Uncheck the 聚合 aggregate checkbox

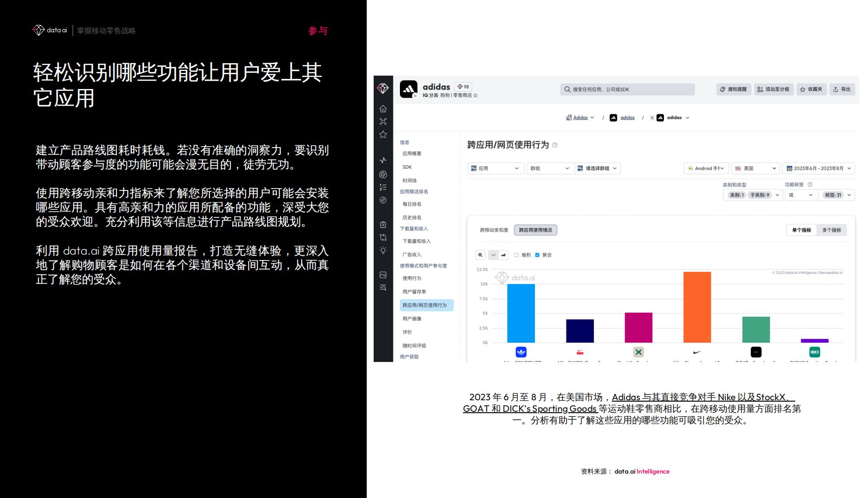click(x=537, y=255)
